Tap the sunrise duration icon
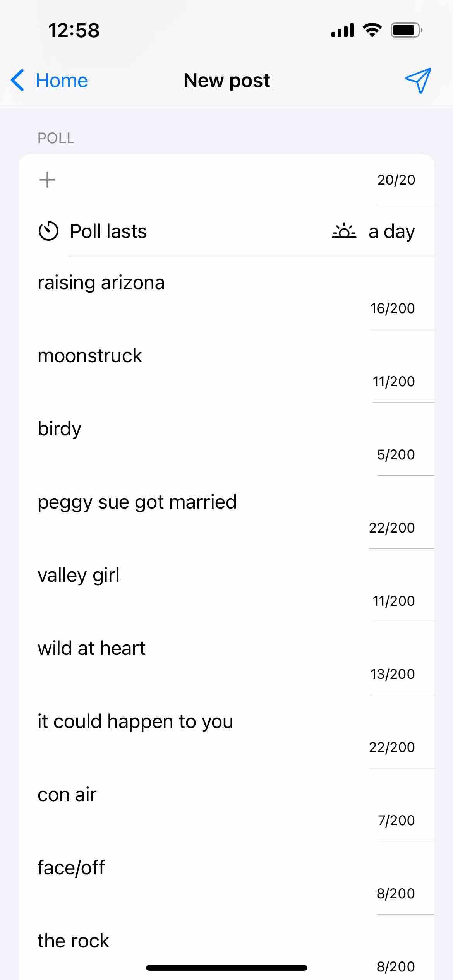 click(344, 231)
